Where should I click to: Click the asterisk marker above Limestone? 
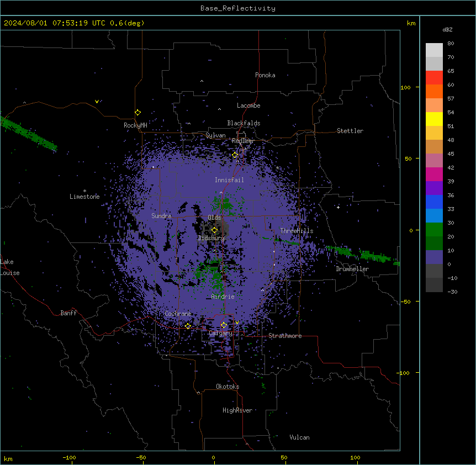(x=84, y=191)
